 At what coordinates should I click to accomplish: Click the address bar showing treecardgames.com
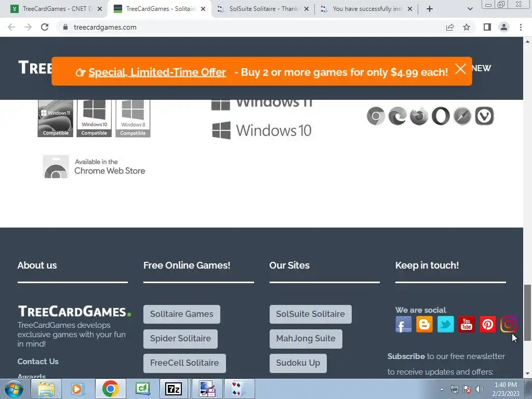pyautogui.click(x=251, y=27)
